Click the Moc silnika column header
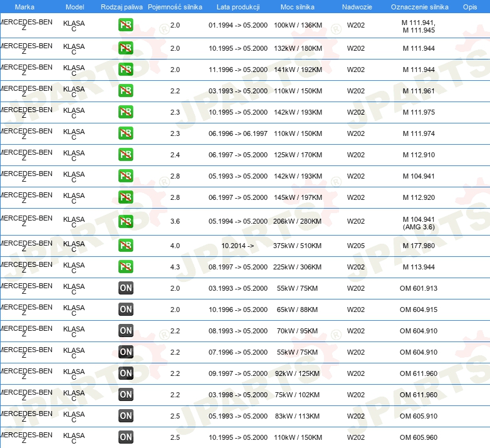Screen dimensions: 490x448 pos(298,6)
